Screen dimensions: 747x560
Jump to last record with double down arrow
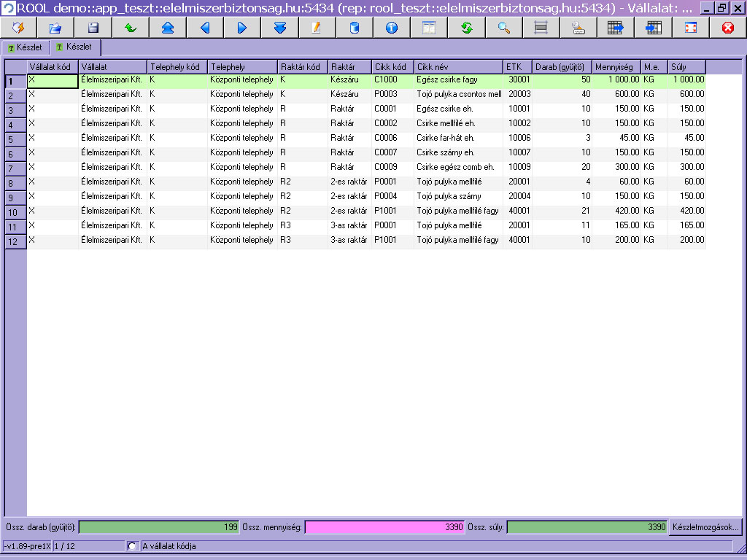pyautogui.click(x=280, y=28)
